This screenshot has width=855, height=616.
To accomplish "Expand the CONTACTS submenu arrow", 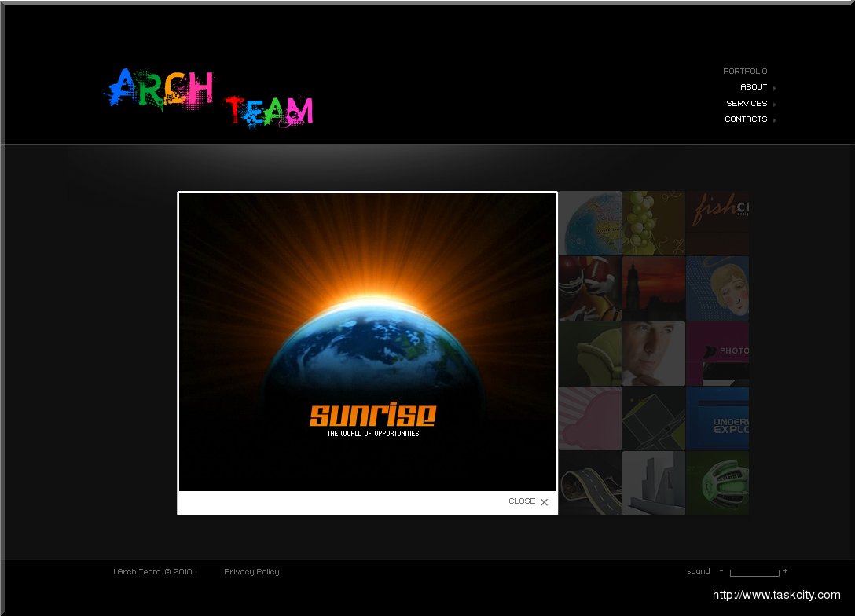I will [773, 119].
